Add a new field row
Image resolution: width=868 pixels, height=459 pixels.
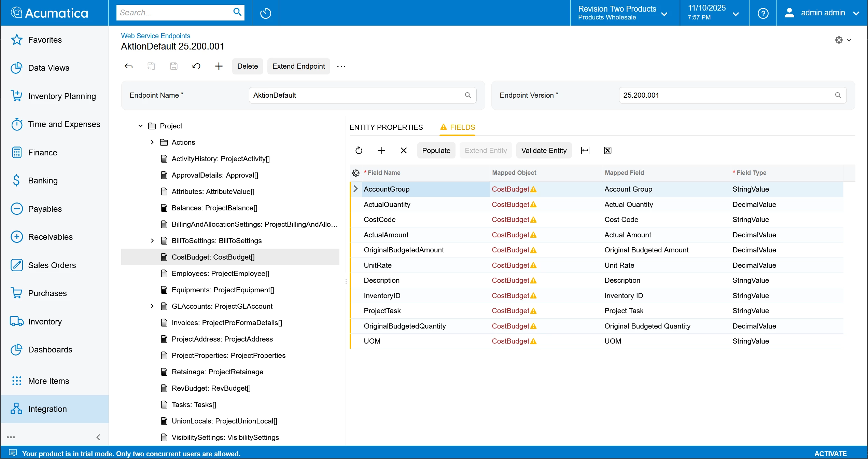[381, 150]
